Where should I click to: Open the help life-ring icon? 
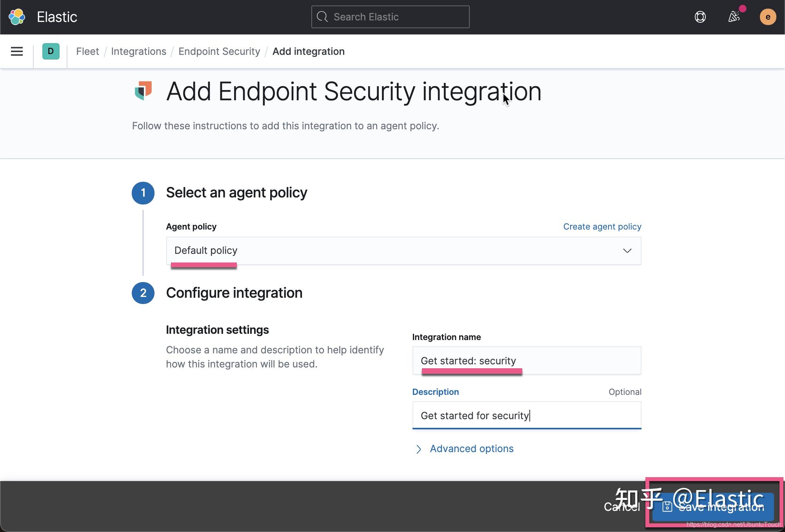point(700,17)
